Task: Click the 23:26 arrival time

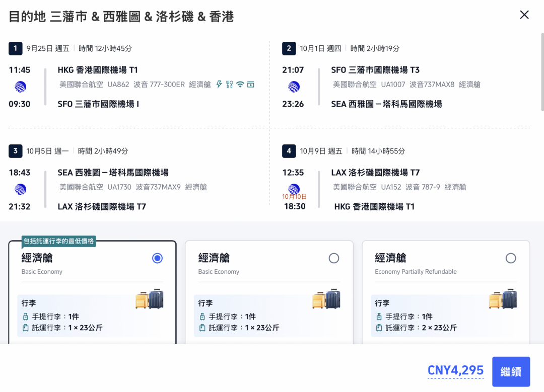Action: [293, 104]
